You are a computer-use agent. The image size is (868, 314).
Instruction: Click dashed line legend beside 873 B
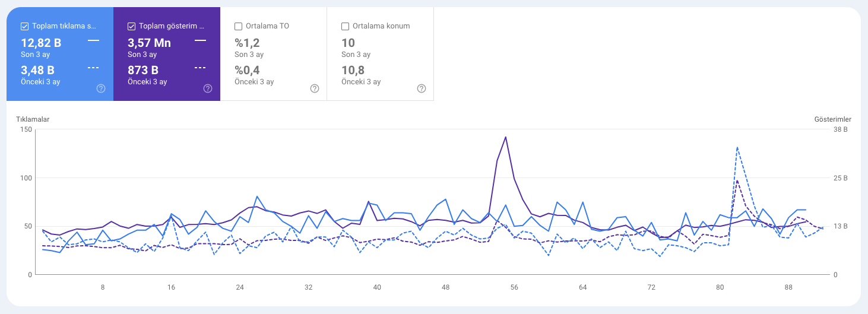[200, 68]
